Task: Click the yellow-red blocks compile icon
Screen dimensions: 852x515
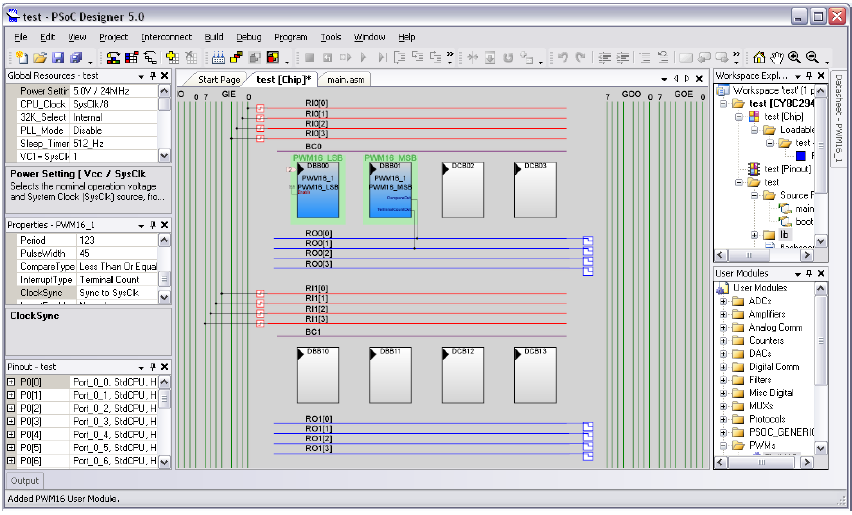Action: point(236,57)
